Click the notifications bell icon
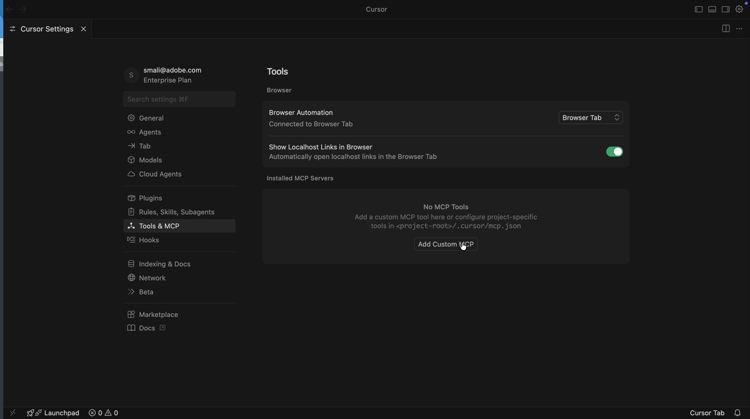This screenshot has height=419, width=750. 737,413
